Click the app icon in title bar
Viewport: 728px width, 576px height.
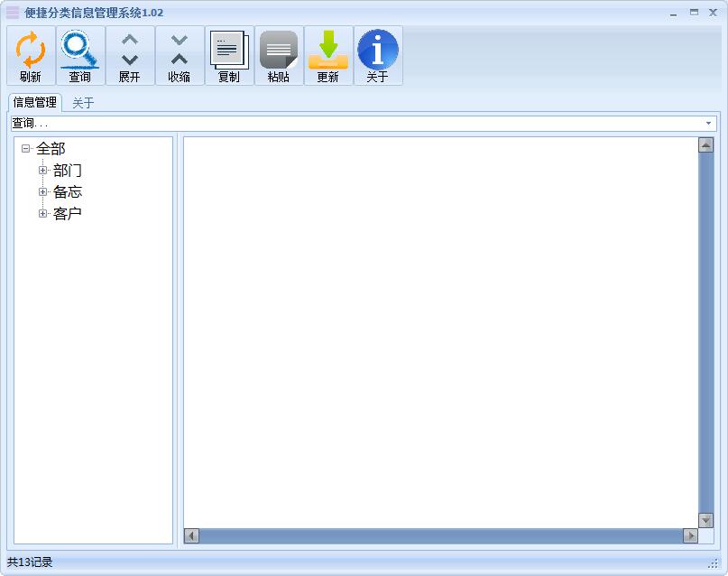[x=13, y=13]
